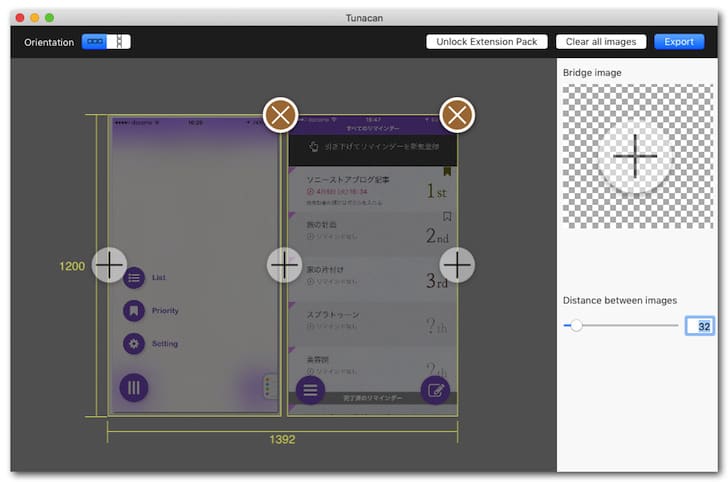Click the outline bookmark icon on 2nd reminder
728x482 pixels.
[x=447, y=216]
